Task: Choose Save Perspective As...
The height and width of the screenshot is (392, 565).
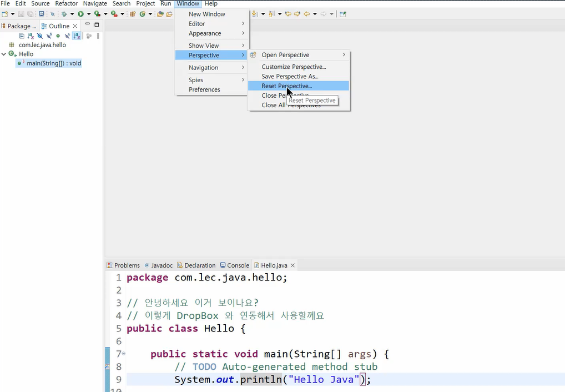Action: click(299, 77)
